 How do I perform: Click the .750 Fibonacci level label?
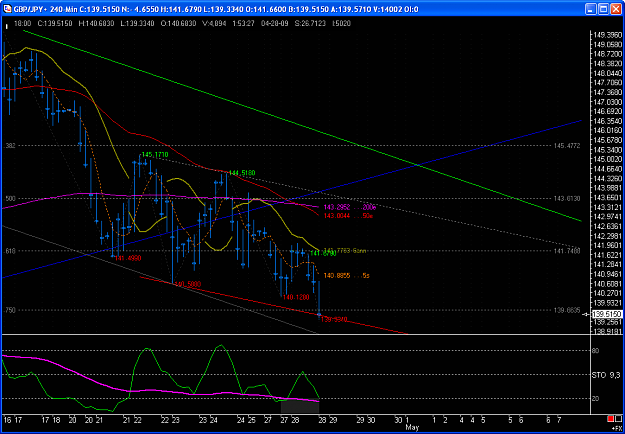(9, 310)
